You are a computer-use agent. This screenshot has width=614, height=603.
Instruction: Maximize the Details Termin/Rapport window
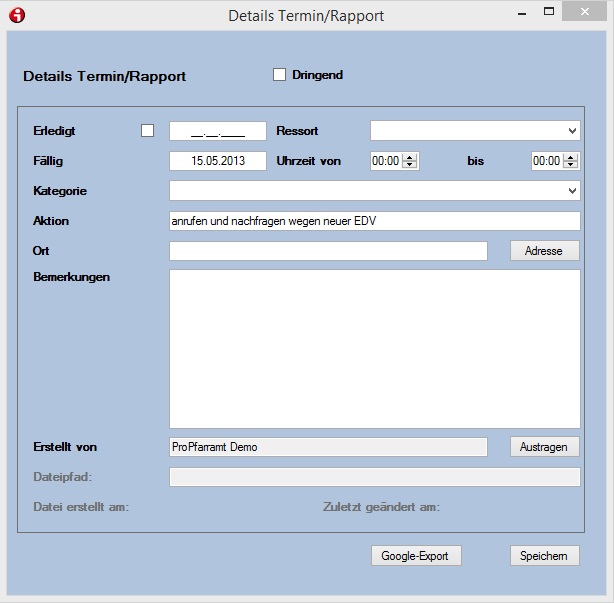(x=548, y=13)
